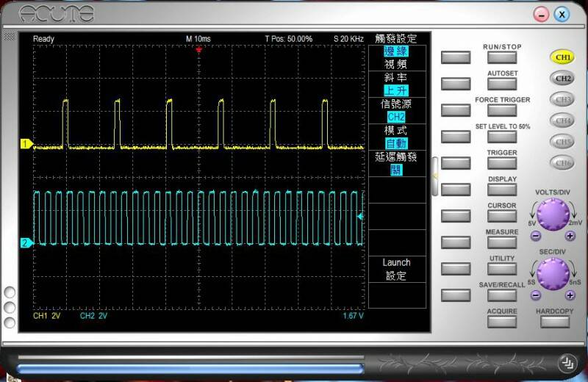Screen dimensions: 588x382
Task: Click the FORCE TRIGGER button
Action: tap(502, 110)
